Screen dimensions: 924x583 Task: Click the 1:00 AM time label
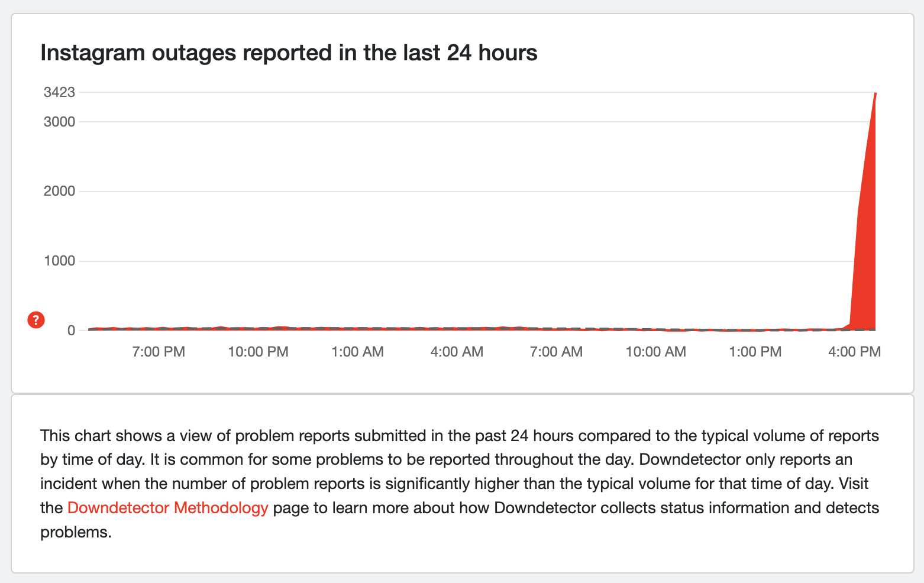(357, 352)
